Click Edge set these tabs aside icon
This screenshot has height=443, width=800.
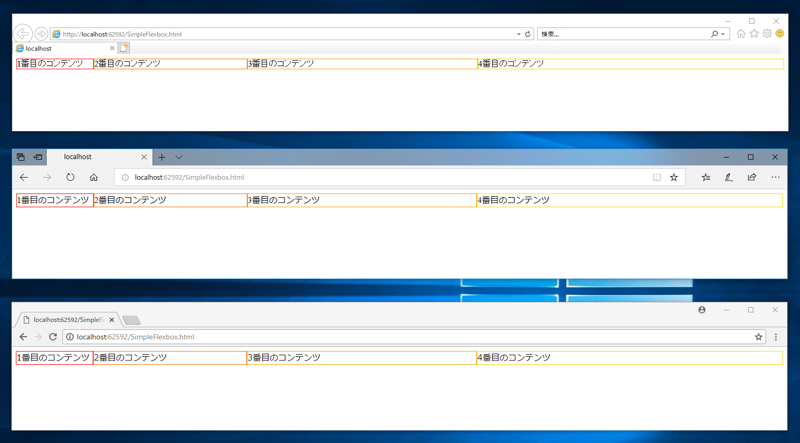(x=38, y=157)
